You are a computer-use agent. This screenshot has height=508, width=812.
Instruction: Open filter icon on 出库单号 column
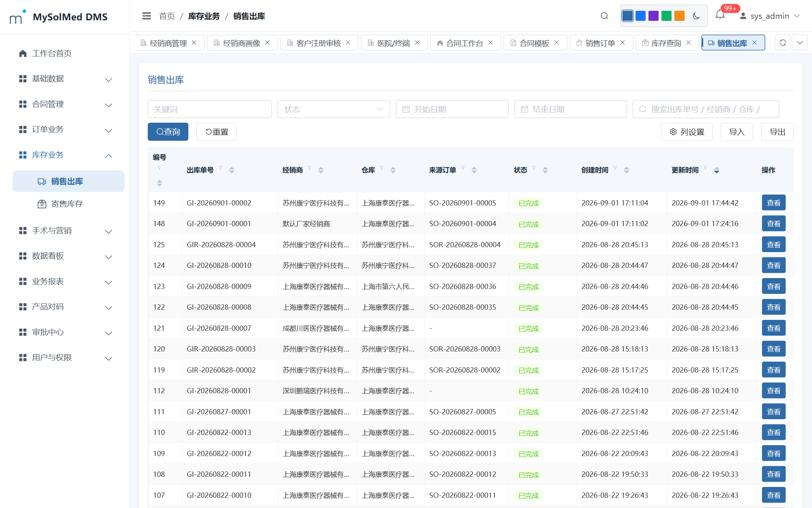221,168
